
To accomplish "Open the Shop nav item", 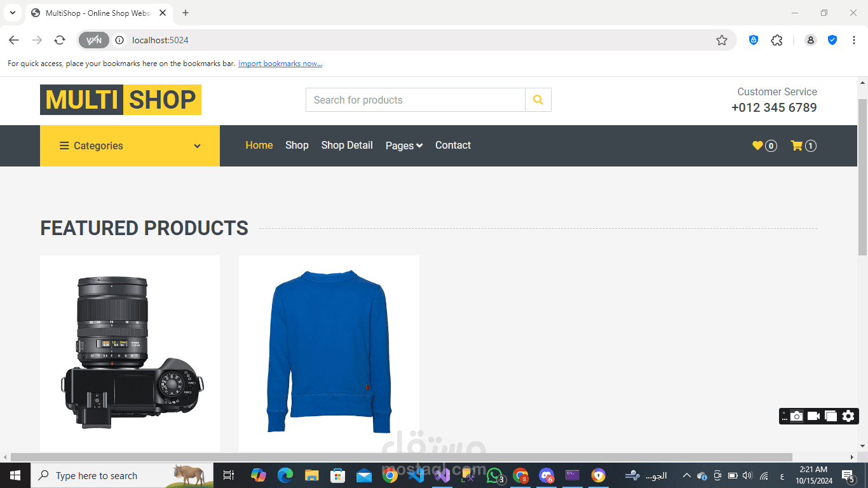I will [x=297, y=146].
